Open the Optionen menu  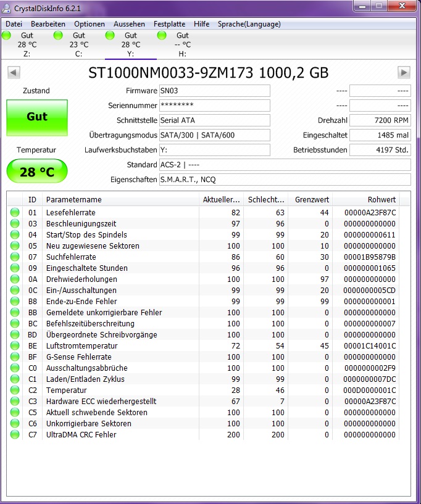pyautogui.click(x=90, y=24)
